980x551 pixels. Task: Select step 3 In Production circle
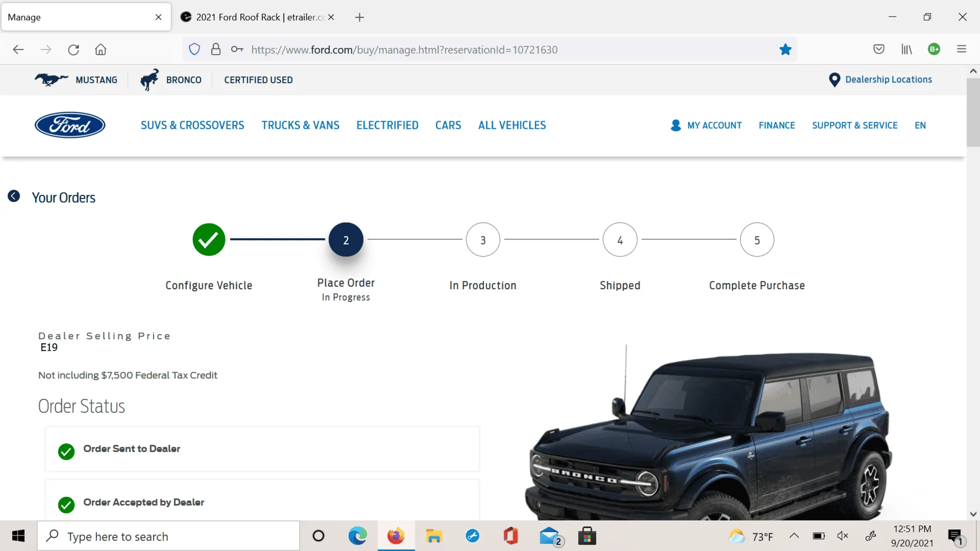(483, 240)
